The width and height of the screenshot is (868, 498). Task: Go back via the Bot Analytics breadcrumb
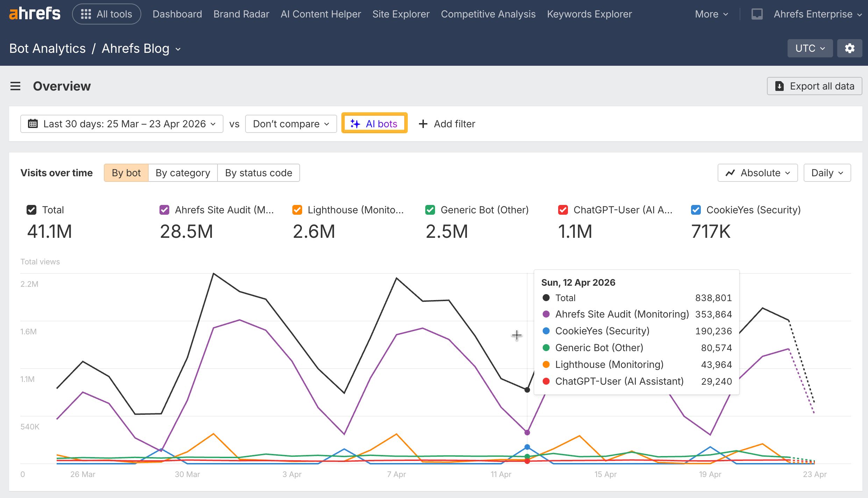pos(47,48)
